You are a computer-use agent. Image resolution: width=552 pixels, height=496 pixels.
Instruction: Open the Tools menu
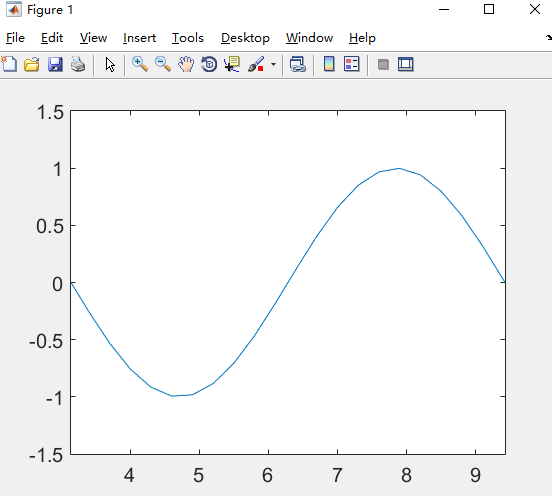click(x=188, y=38)
